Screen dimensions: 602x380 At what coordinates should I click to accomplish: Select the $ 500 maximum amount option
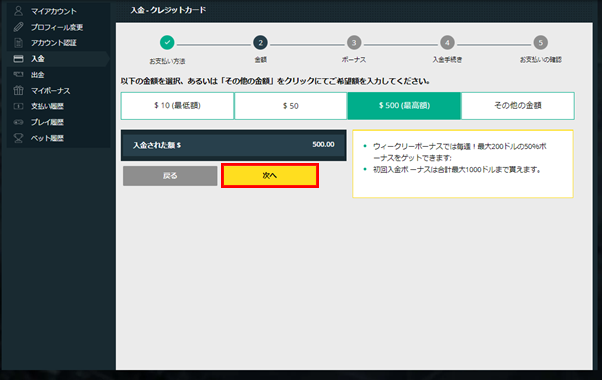point(404,106)
